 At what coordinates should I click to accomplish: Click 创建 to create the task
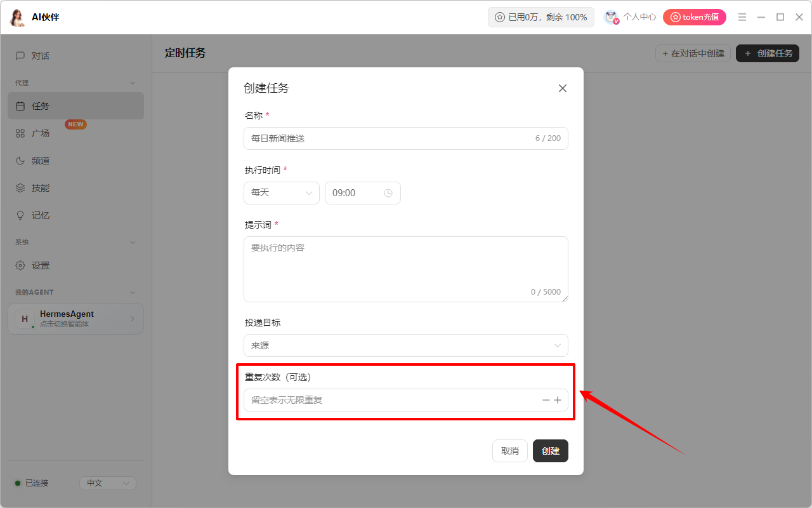click(x=551, y=451)
